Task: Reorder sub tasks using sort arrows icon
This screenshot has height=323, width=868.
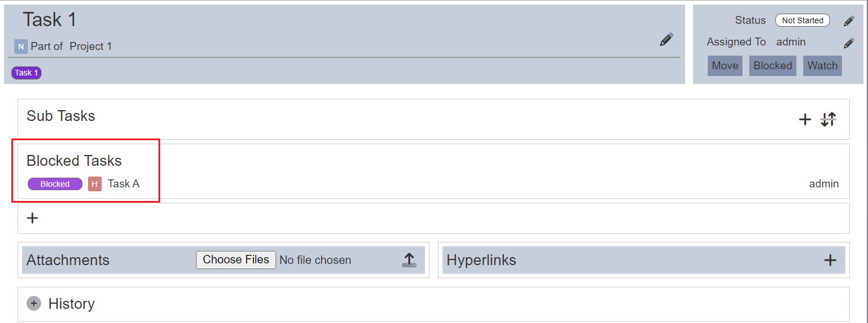Action: [x=829, y=119]
